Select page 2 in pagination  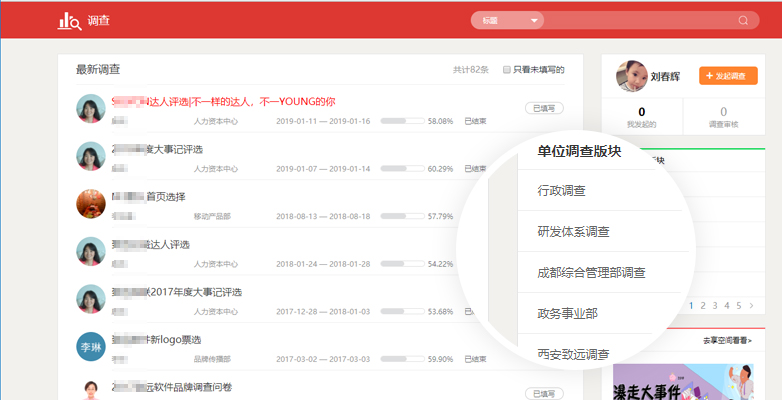point(703,305)
